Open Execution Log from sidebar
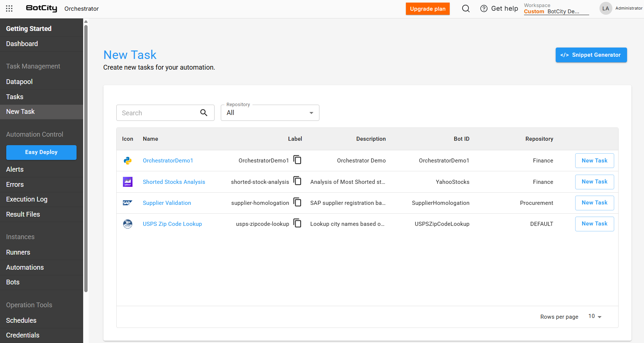 [27, 199]
